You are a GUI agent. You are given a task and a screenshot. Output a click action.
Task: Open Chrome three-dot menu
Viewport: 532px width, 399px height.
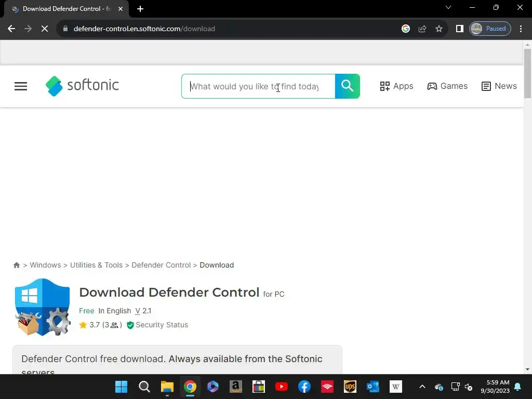(521, 29)
